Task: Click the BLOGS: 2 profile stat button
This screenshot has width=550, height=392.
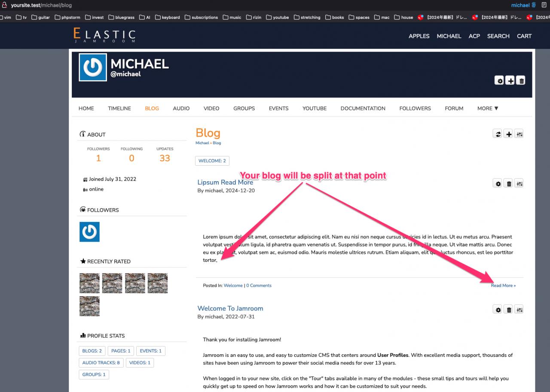Action: pos(92,351)
